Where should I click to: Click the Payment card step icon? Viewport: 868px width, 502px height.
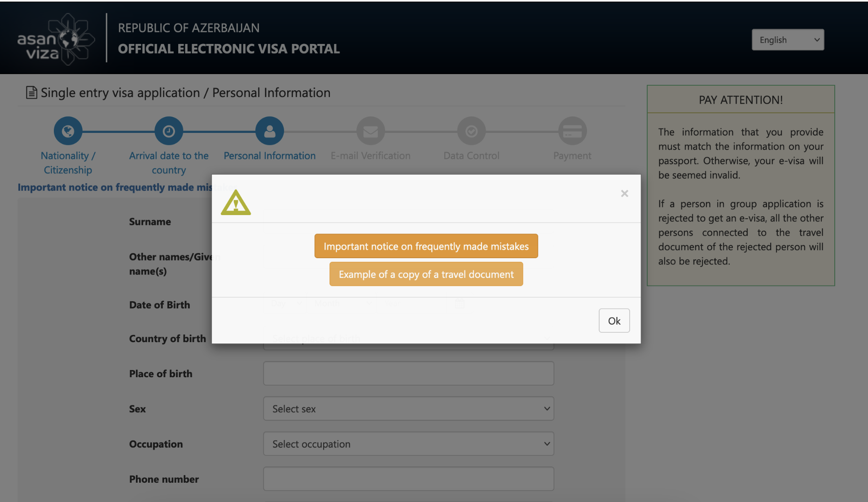pyautogui.click(x=572, y=131)
